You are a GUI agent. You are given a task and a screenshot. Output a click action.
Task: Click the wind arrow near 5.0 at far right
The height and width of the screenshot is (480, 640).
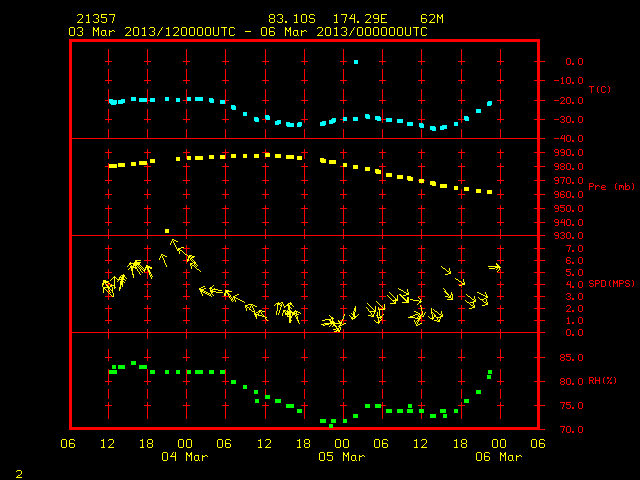(x=494, y=267)
